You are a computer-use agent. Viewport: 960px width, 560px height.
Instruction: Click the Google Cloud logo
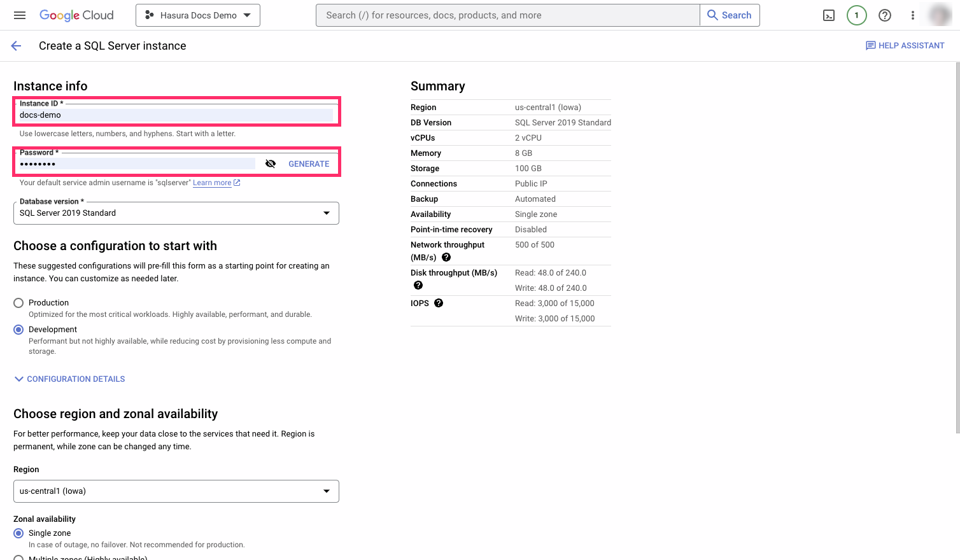pos(76,15)
